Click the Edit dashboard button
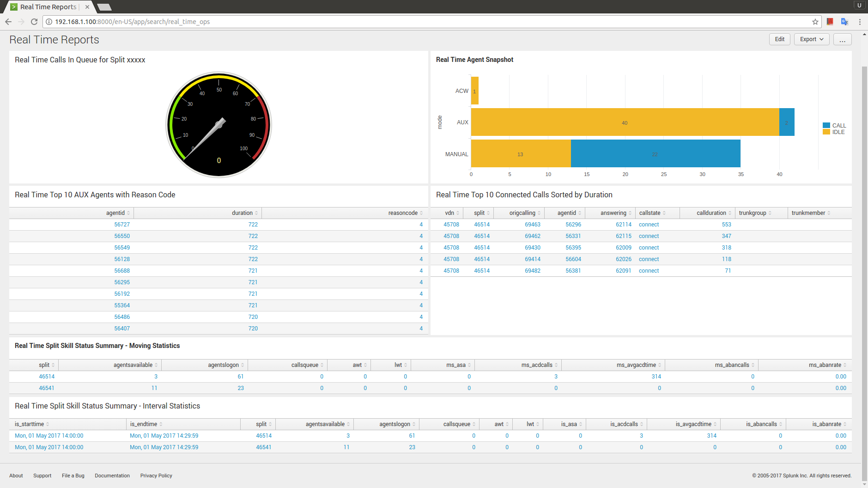The image size is (868, 488). click(x=780, y=39)
